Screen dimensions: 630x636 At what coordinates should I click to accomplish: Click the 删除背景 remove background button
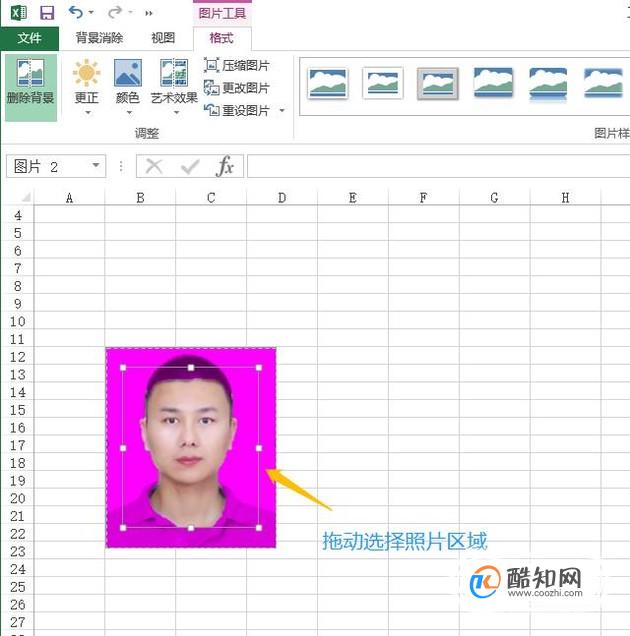[x=31, y=88]
